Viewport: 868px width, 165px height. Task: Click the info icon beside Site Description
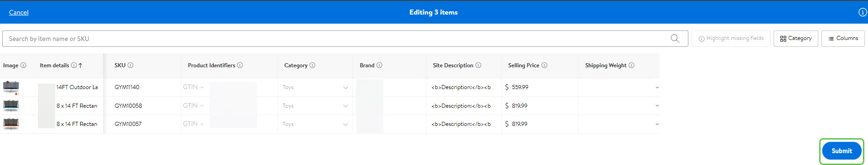tap(478, 65)
